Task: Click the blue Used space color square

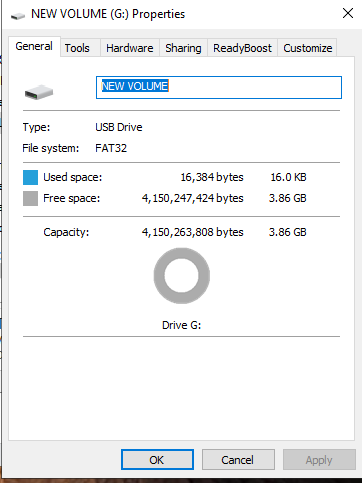Action: [30, 177]
